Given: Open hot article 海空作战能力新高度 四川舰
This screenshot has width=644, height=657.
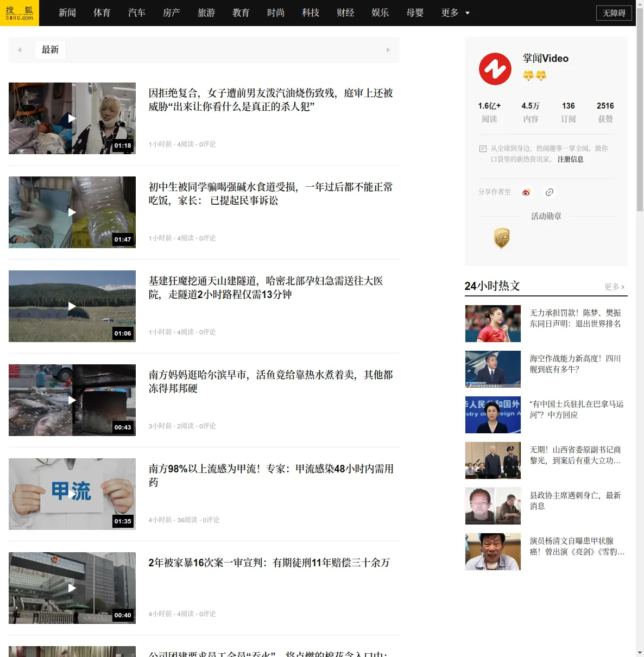Looking at the screenshot, I should [576, 364].
